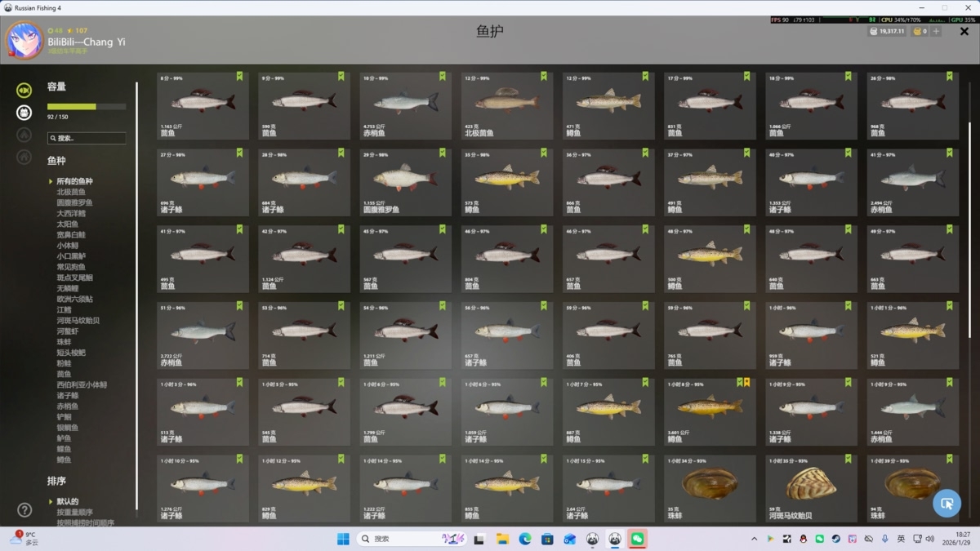Filter species list by 赤梢鱼
Screen dimensions: 980x551
point(68,406)
